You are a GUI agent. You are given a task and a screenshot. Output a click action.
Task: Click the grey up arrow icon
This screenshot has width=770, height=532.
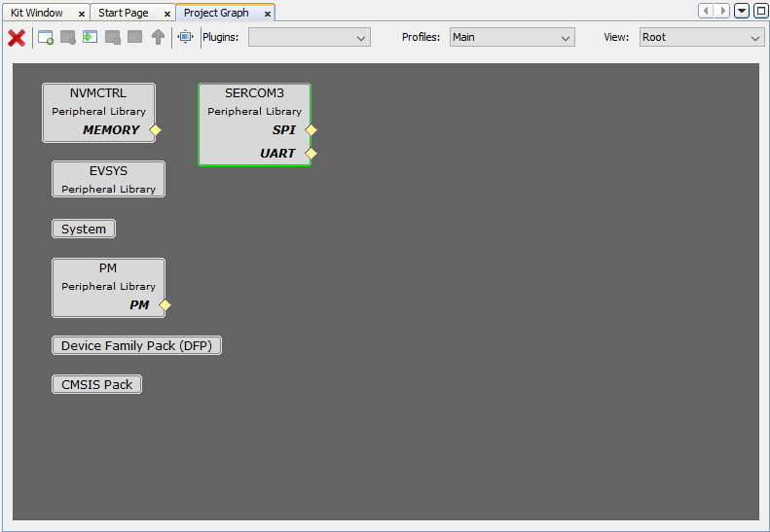(x=158, y=38)
